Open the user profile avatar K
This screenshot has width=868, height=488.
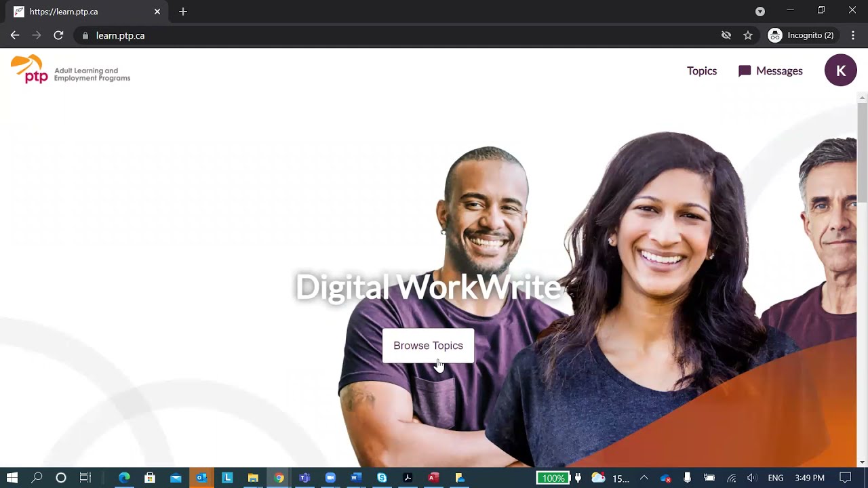click(x=841, y=70)
